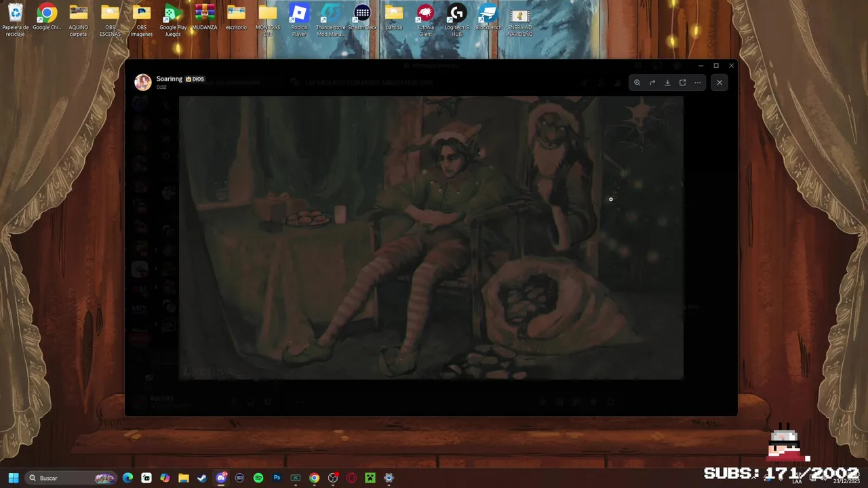
Task: Select the MONEDAS SUB folder
Action: point(268,20)
